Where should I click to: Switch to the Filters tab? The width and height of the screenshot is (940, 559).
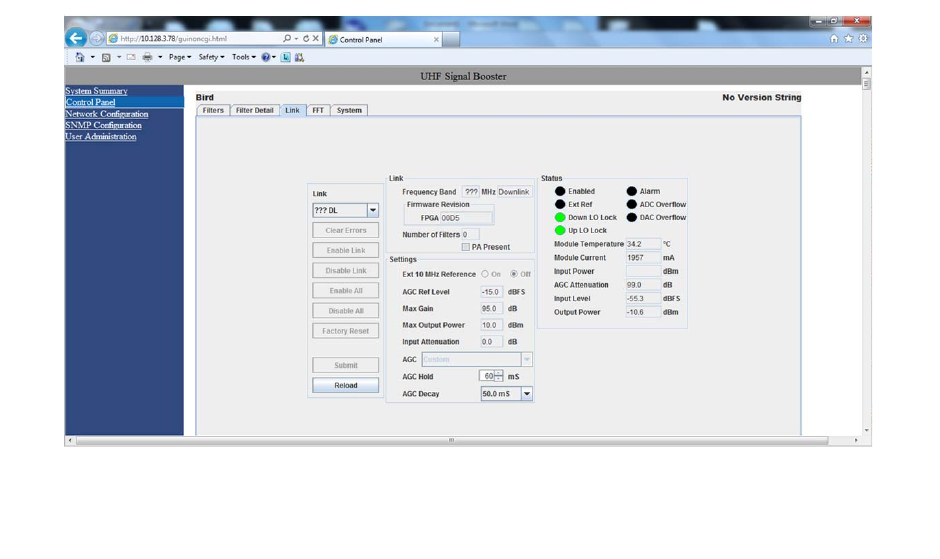point(213,110)
